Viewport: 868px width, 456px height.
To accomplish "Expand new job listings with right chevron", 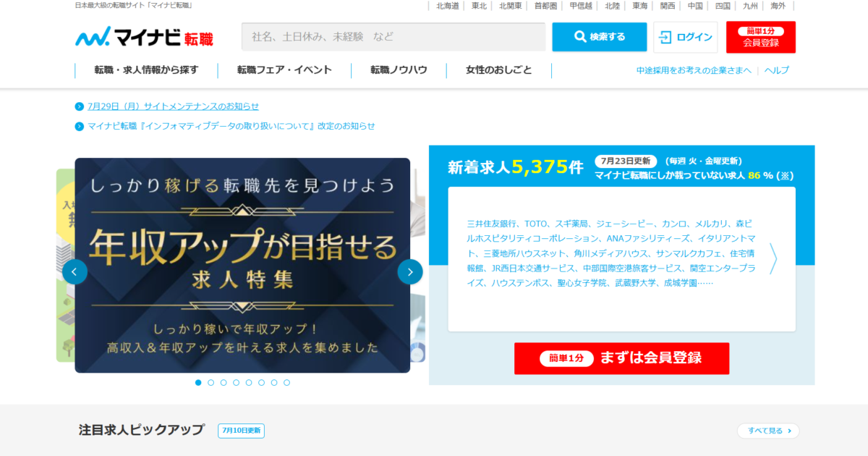I will (773, 258).
